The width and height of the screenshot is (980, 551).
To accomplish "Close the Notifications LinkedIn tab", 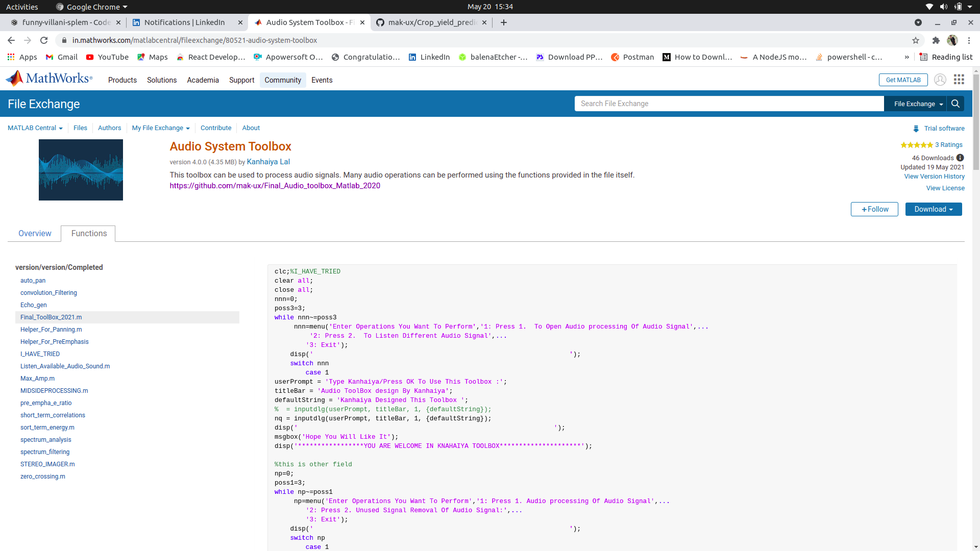I will pyautogui.click(x=240, y=22).
